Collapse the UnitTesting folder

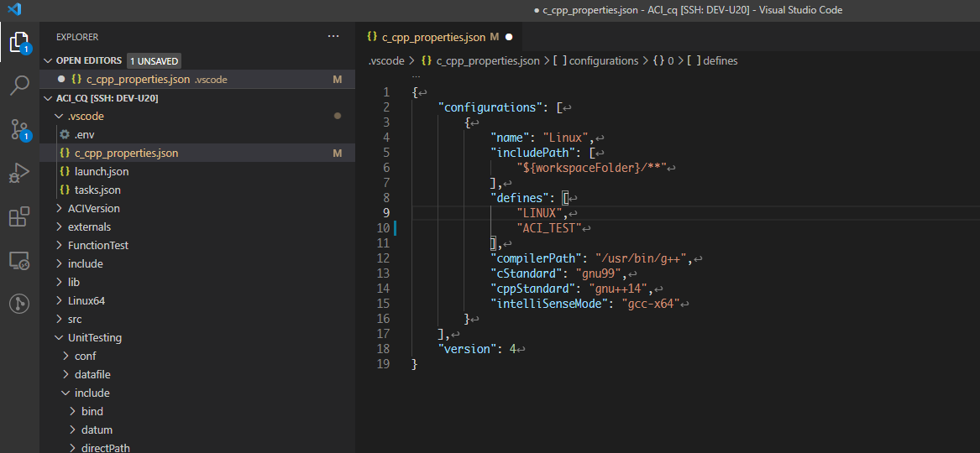pyautogui.click(x=59, y=337)
